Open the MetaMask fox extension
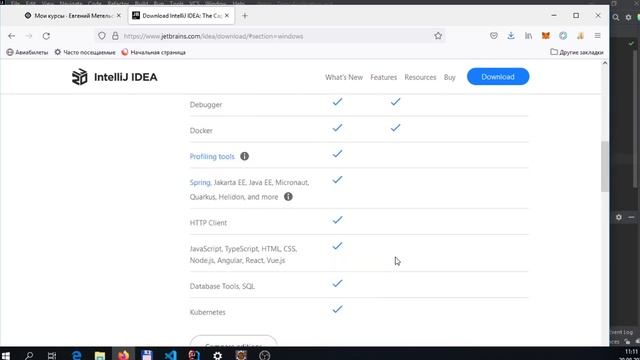 click(x=546, y=36)
